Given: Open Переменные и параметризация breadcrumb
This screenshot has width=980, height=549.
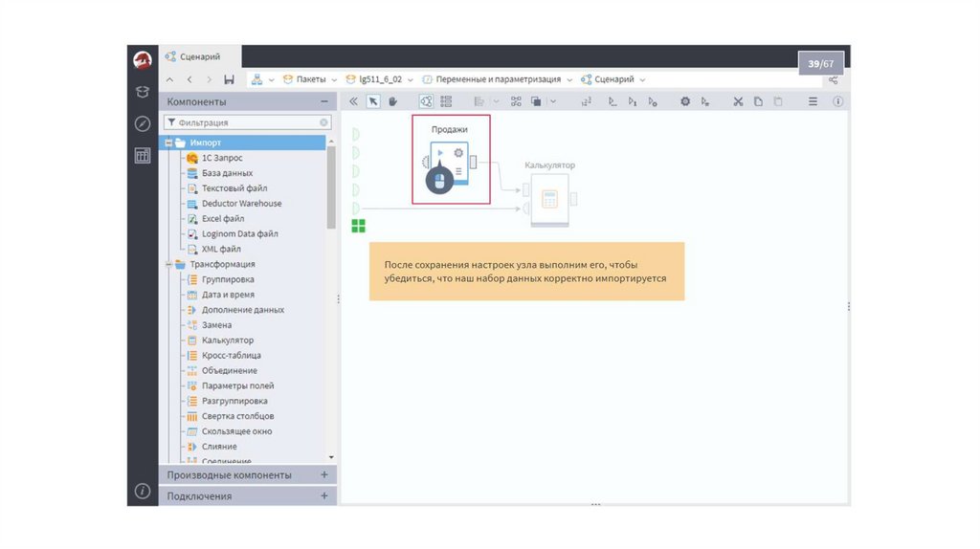Looking at the screenshot, I should click(498, 79).
